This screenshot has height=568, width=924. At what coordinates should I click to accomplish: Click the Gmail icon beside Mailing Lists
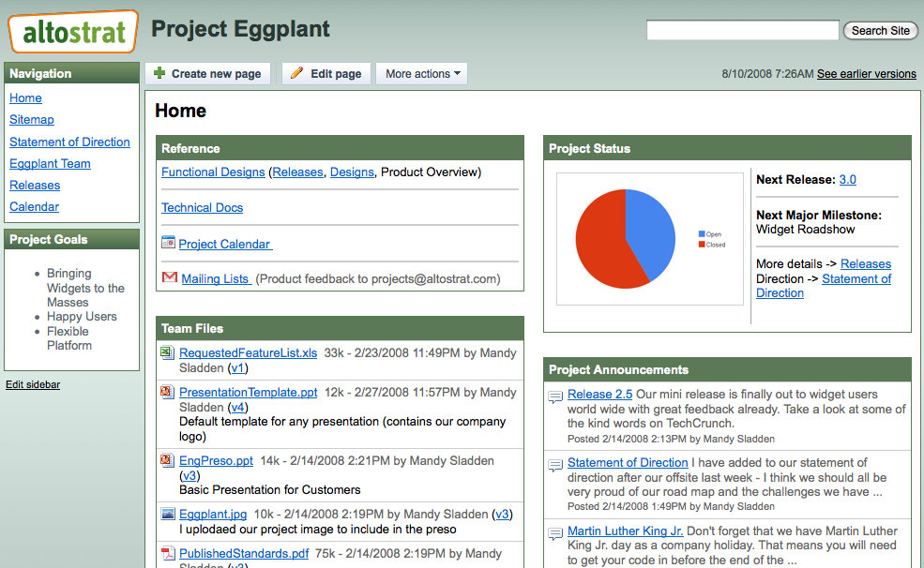pos(169,277)
